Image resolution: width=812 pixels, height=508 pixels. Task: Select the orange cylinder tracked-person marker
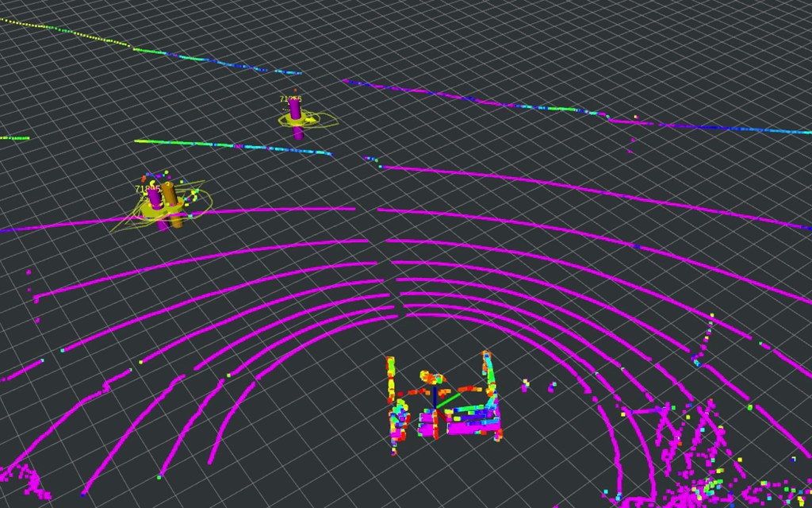pos(171,204)
